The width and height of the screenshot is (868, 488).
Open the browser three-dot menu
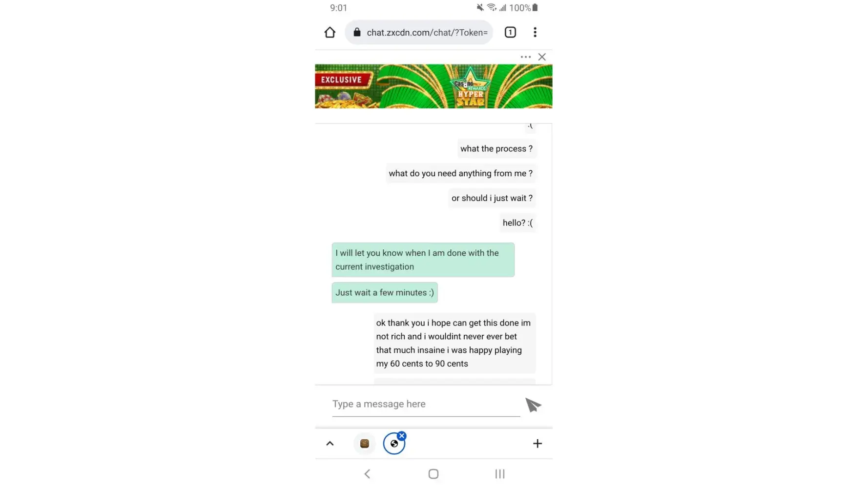tap(535, 32)
